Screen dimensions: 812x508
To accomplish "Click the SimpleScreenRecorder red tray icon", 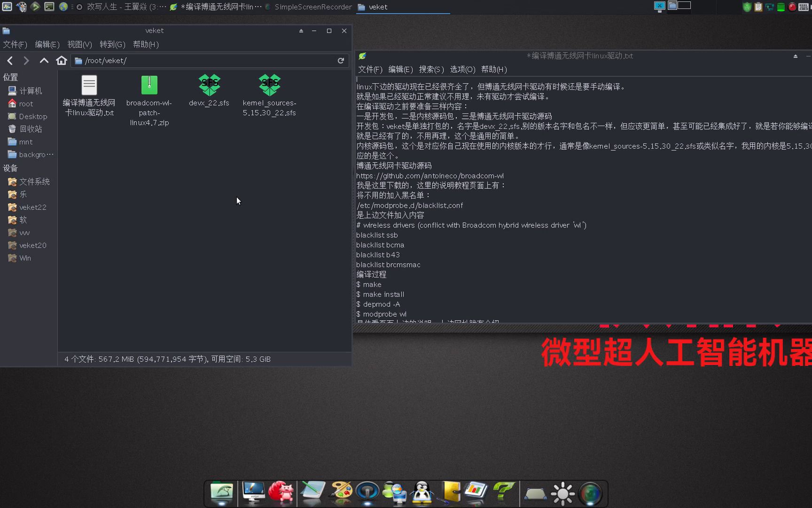I will pos(792,7).
